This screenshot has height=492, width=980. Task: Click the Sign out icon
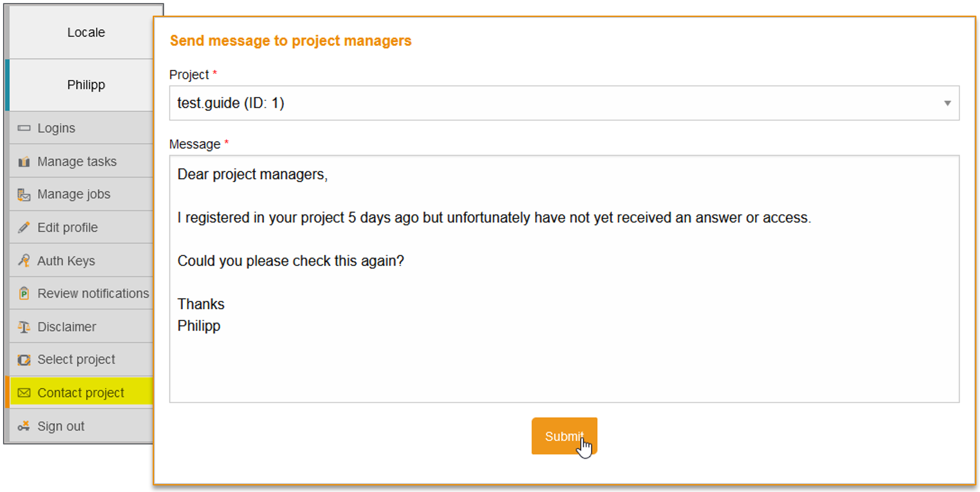pos(23,425)
